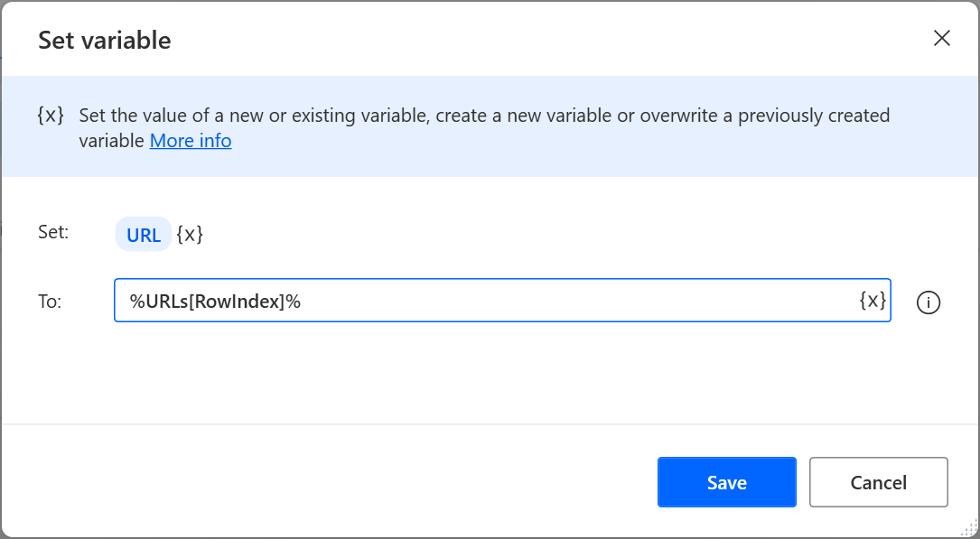Click the resize grip at dialog corner
The width and height of the screenshot is (980, 539).
point(970,529)
